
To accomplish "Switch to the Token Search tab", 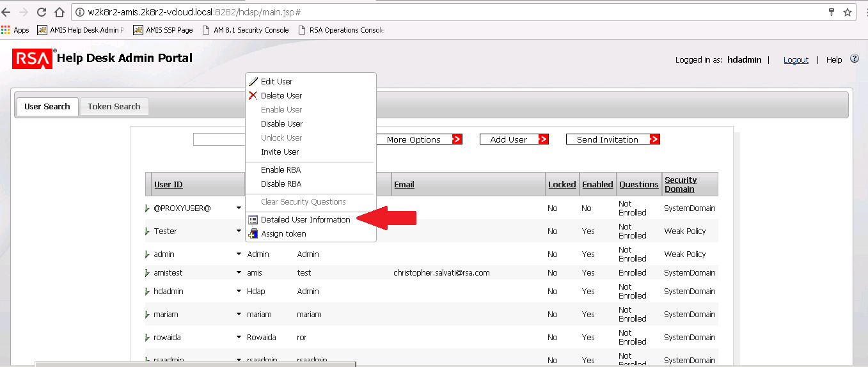I will pyautogui.click(x=114, y=107).
